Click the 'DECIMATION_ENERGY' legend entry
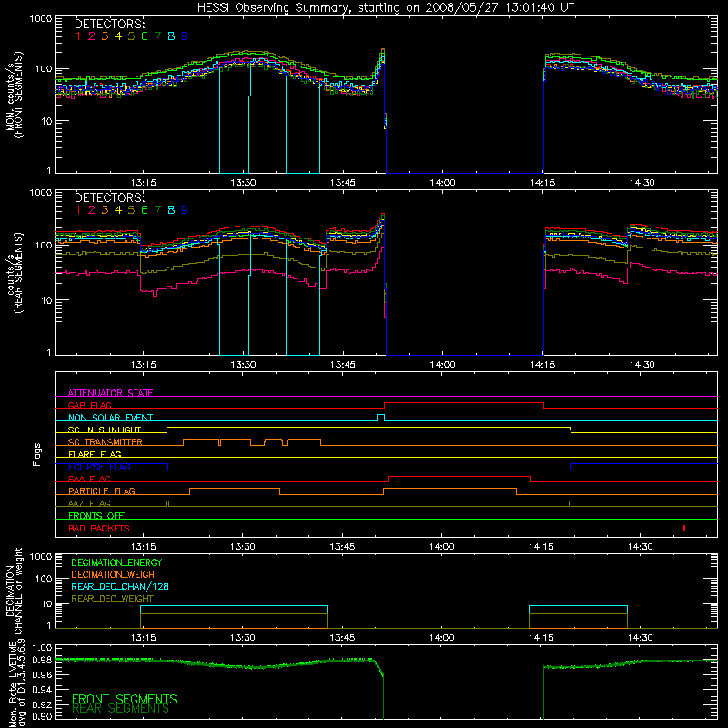Image resolution: width=728 pixels, height=728 pixels. tap(116, 562)
